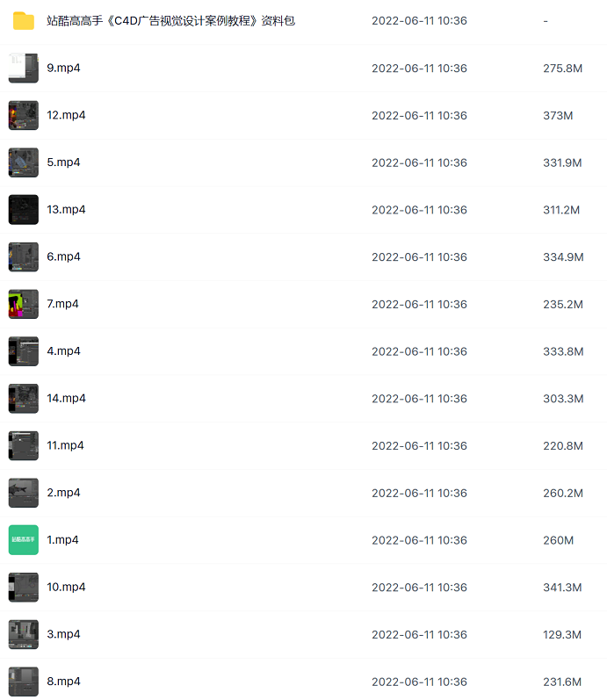
Task: Click the 3.mp4 video thumbnail
Action: (x=23, y=634)
